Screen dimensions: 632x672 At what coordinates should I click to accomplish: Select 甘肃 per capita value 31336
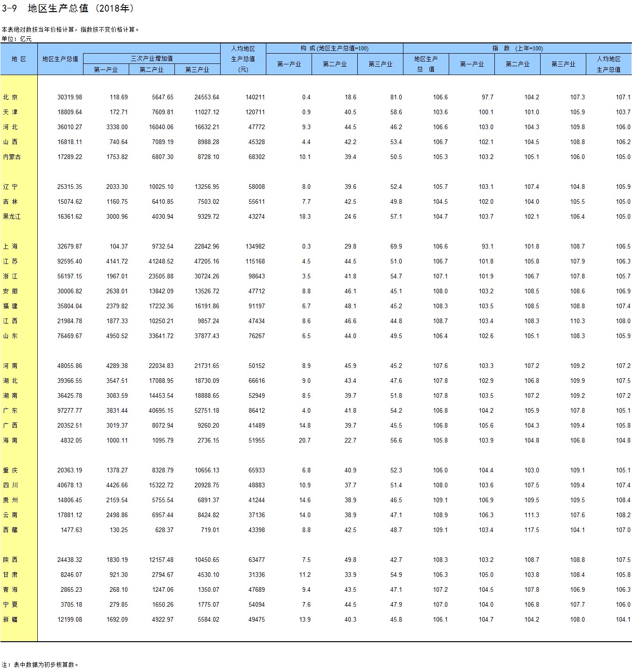tap(257, 575)
